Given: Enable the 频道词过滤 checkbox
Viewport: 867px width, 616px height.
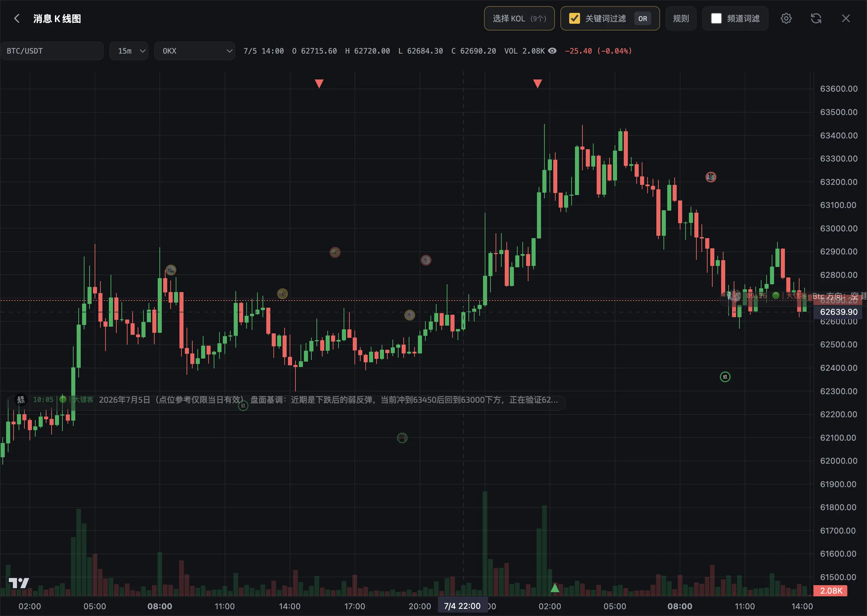Looking at the screenshot, I should tap(716, 18).
